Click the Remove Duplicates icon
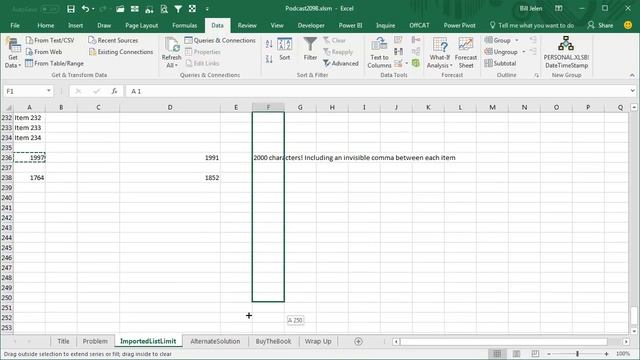 pyautogui.click(x=398, y=51)
